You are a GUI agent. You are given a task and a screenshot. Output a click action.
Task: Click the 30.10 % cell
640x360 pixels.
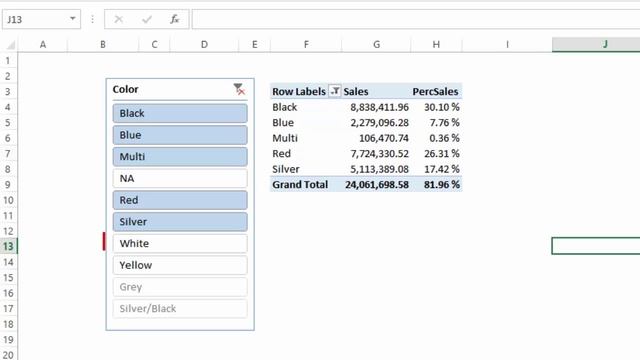coord(436,107)
